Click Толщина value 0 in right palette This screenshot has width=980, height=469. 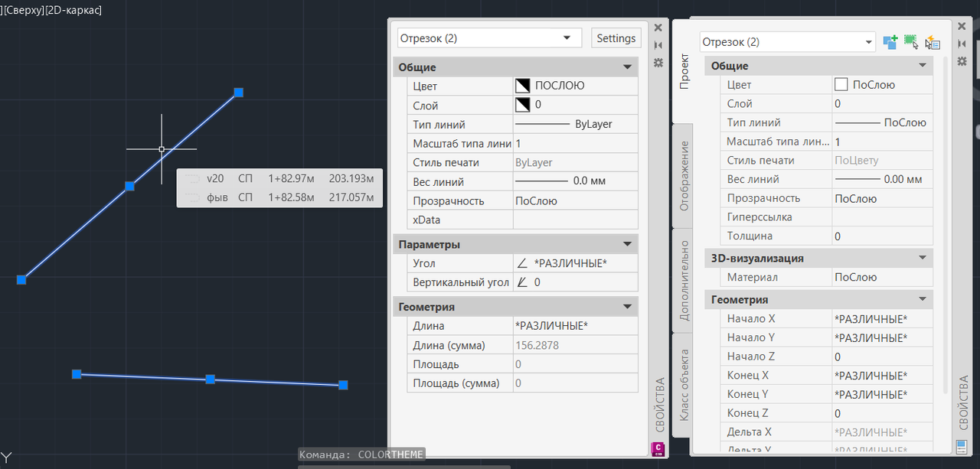point(883,236)
